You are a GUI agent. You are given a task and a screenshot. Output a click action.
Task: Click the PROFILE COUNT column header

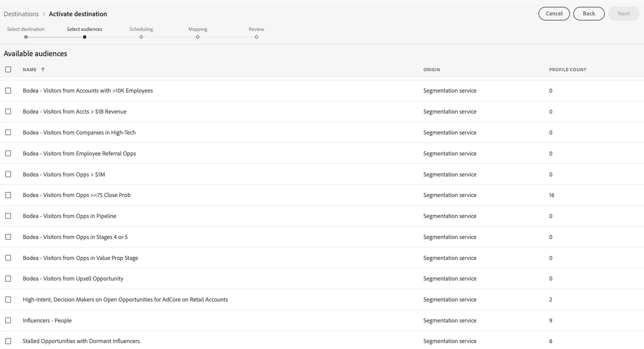[568, 70]
